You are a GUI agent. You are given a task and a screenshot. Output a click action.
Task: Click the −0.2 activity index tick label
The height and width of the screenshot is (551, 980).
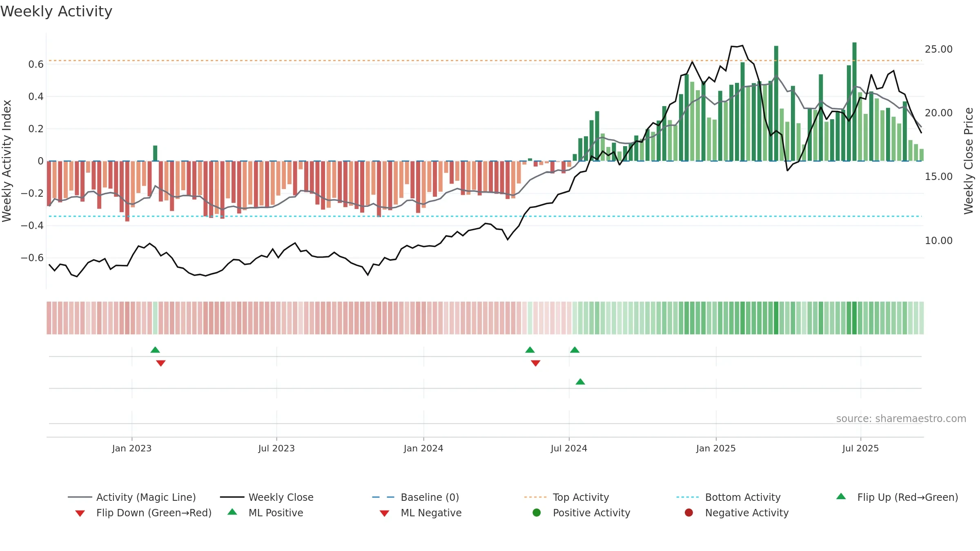click(32, 193)
